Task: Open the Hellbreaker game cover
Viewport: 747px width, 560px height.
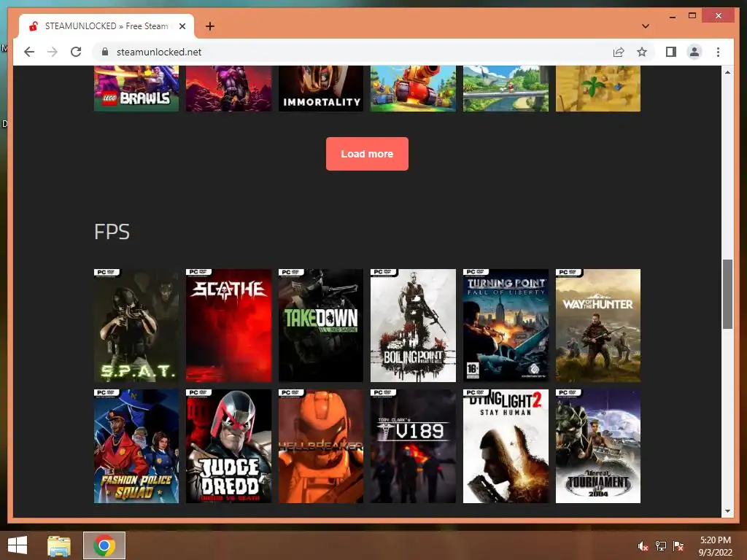Action: coord(321,446)
